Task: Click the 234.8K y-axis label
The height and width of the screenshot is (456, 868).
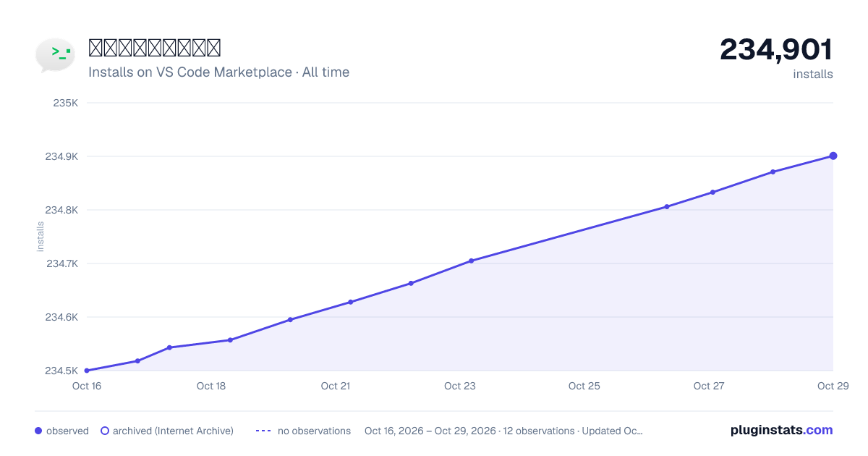Action: pyautogui.click(x=61, y=210)
